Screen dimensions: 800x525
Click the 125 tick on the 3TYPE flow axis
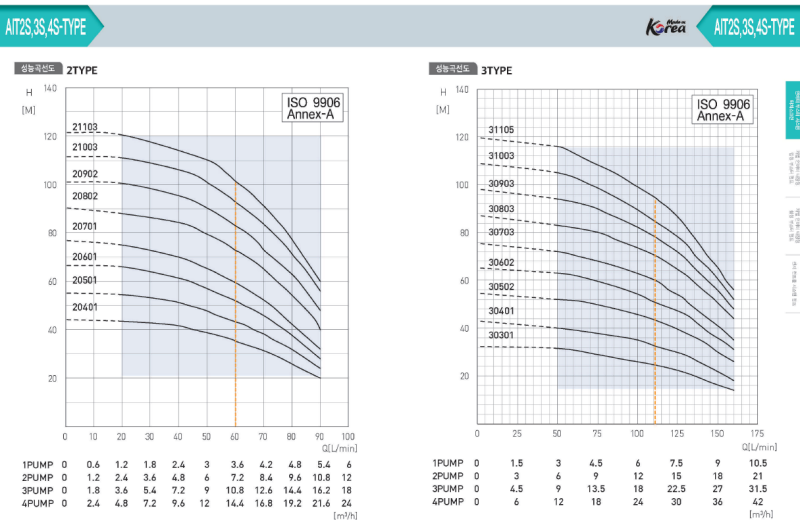pos(677,434)
